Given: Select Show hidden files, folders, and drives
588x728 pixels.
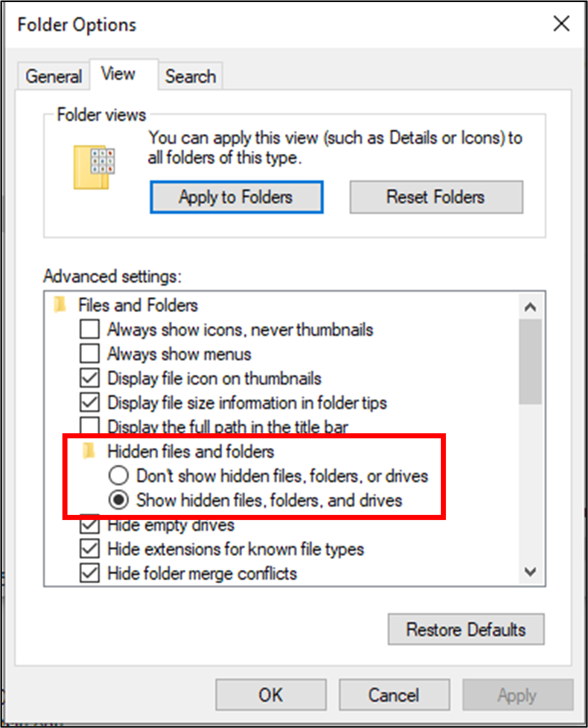Looking at the screenshot, I should coord(119,500).
